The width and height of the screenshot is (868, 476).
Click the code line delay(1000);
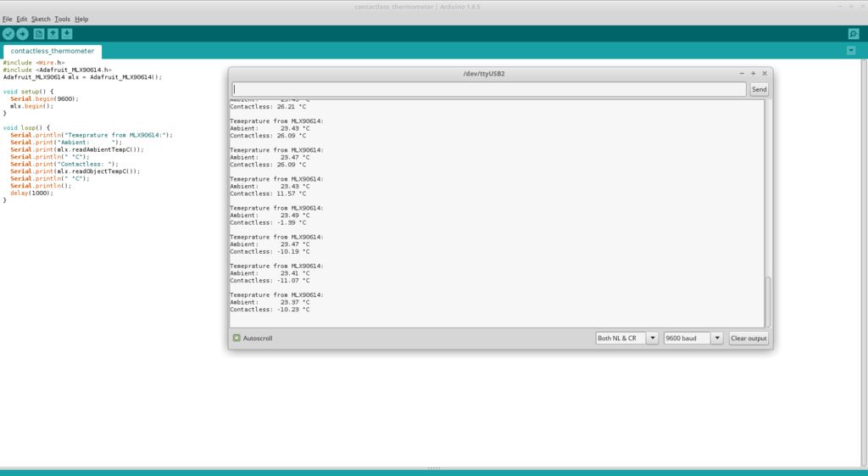pyautogui.click(x=31, y=193)
